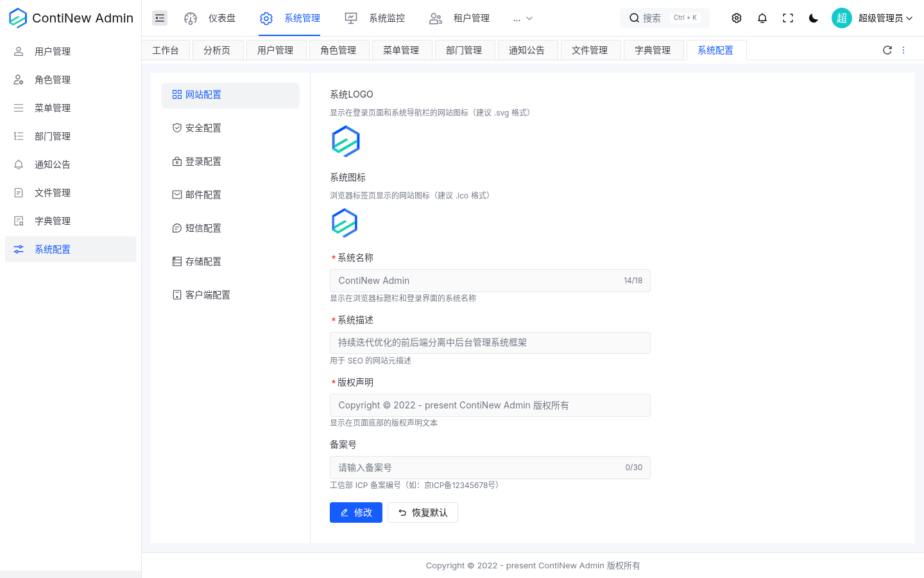Open the 短信配置 settings section
The height and width of the screenshot is (578, 924).
(x=230, y=229)
